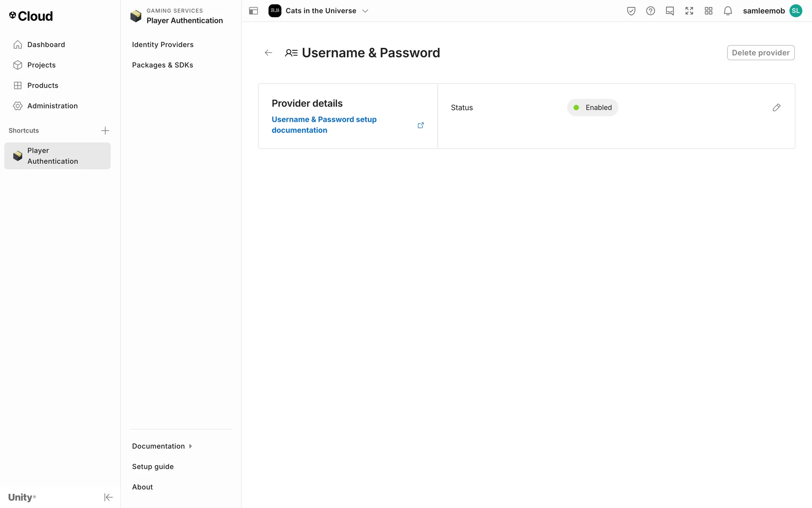Click the back arrow next to Username & Password

click(x=268, y=53)
